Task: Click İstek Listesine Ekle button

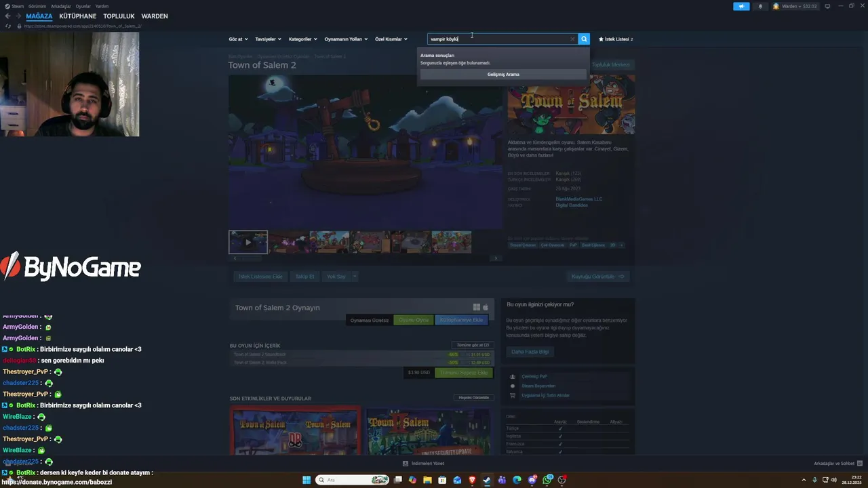Action: (x=260, y=277)
